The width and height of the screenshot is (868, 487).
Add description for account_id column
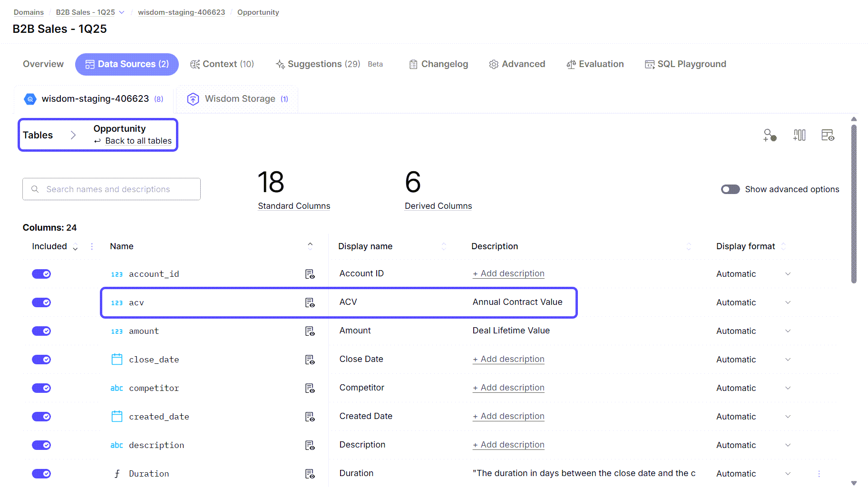click(508, 273)
